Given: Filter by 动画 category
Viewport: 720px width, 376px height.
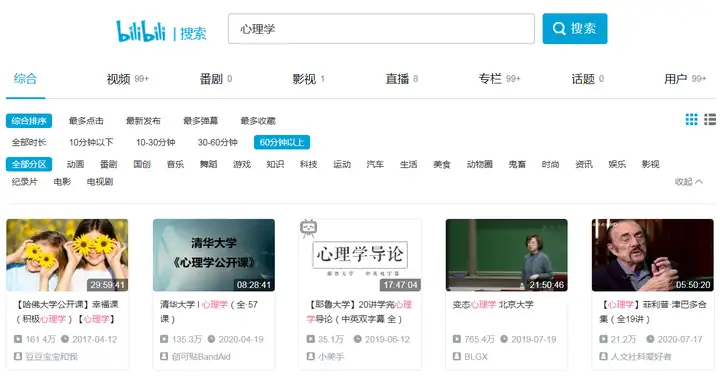Looking at the screenshot, I should (75, 164).
